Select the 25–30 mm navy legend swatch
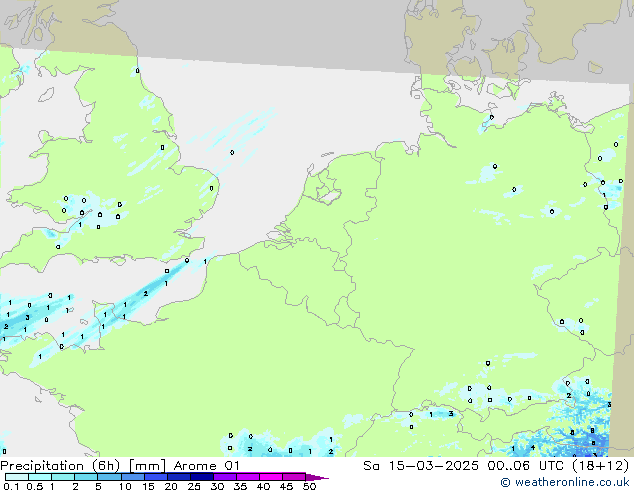The image size is (634, 490). point(201,477)
